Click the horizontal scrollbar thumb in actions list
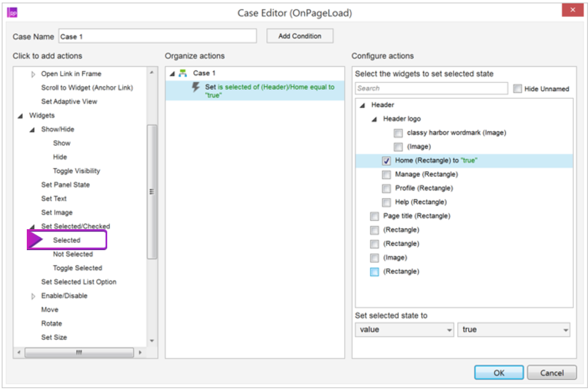588x389 pixels. [79, 353]
